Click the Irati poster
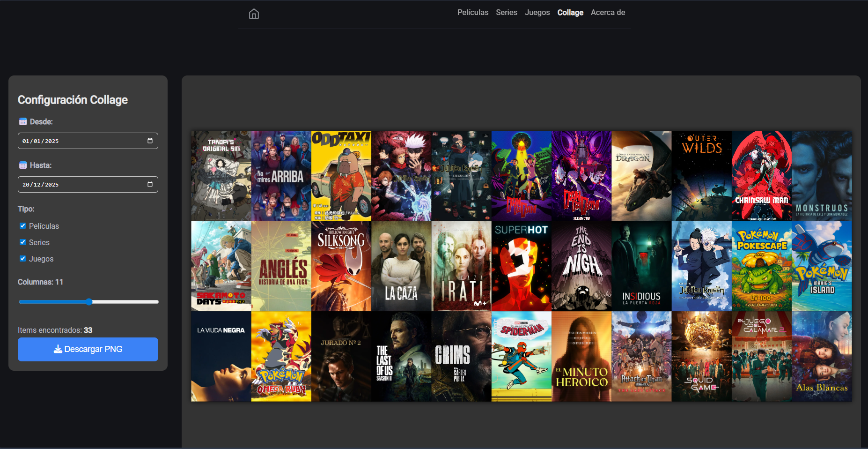Viewport: 868px width, 449px height. pyautogui.click(x=462, y=266)
